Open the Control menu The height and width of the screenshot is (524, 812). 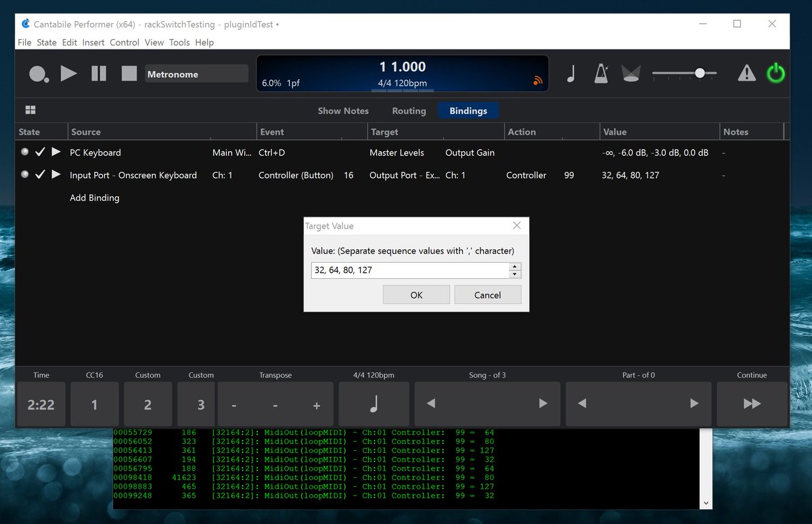point(125,42)
